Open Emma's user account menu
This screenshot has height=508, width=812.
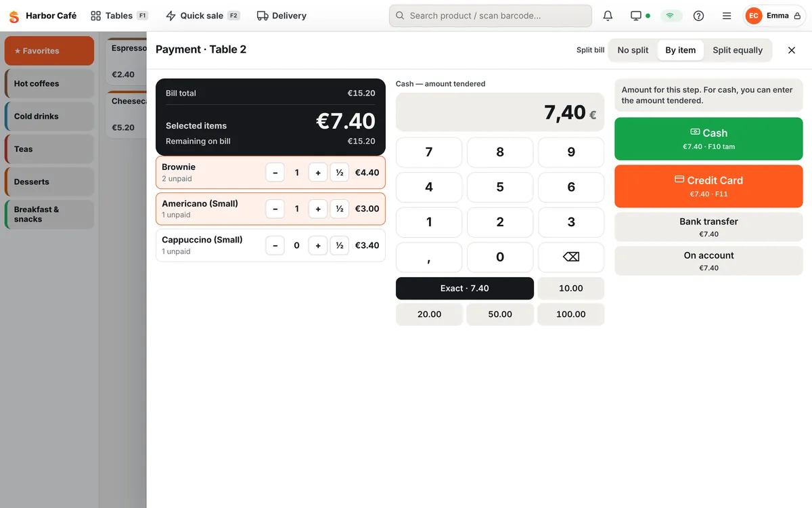pyautogui.click(x=773, y=16)
